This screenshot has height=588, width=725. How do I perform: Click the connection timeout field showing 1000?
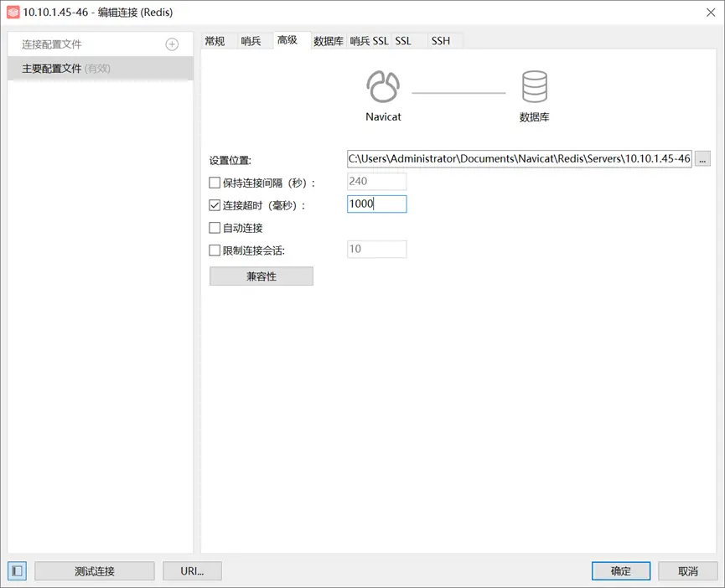pyautogui.click(x=377, y=204)
